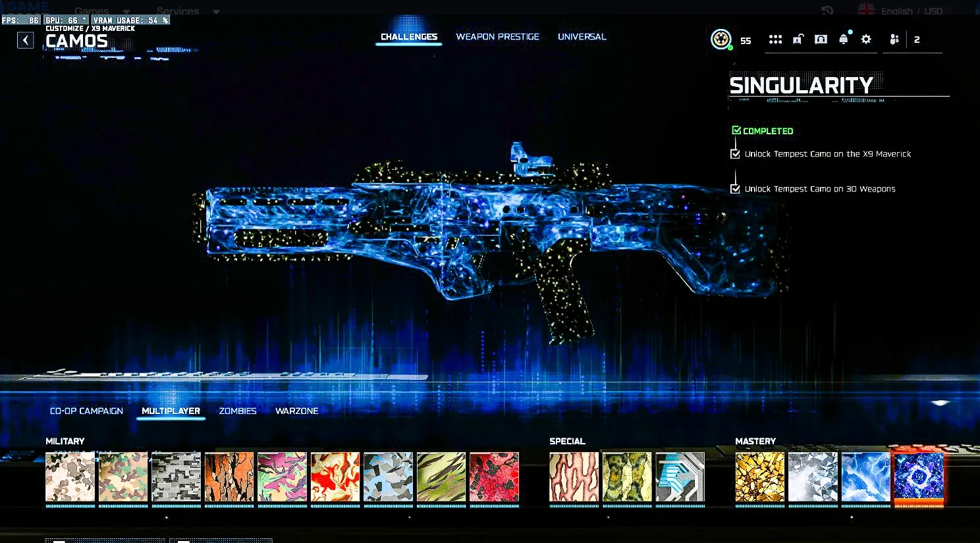980x543 pixels.
Task: Select the lightning Mastery camo swatch
Action: pyautogui.click(x=865, y=477)
